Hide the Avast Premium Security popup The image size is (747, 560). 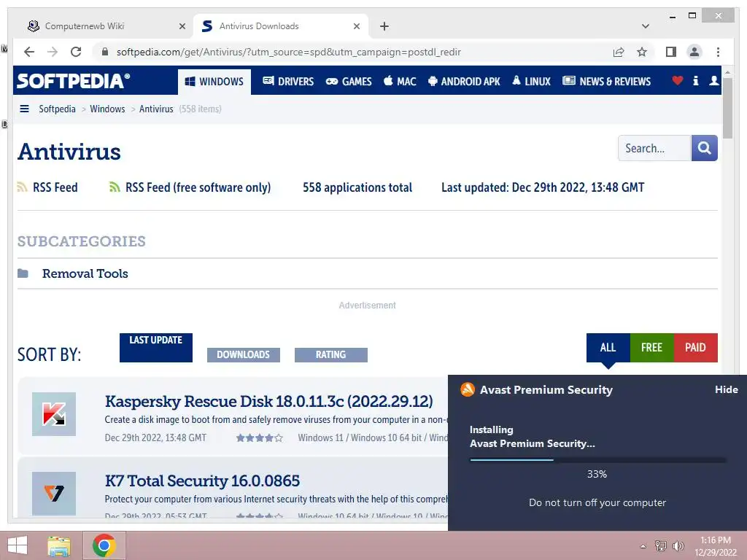(x=726, y=389)
